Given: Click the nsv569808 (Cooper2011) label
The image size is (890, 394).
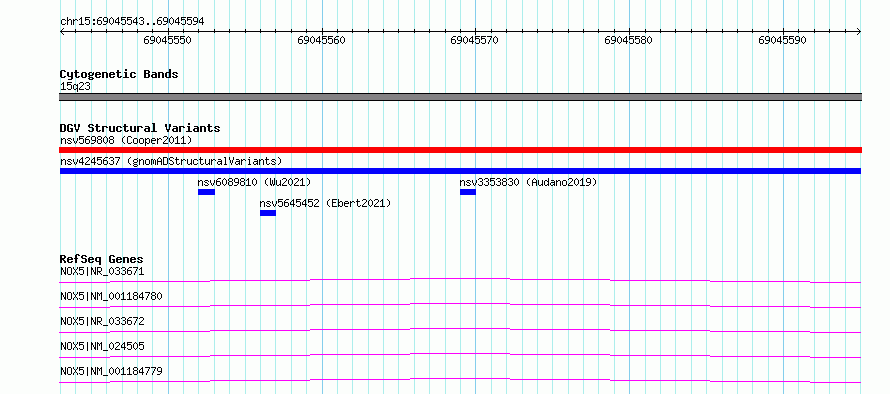Looking at the screenshot, I should coord(127,140).
